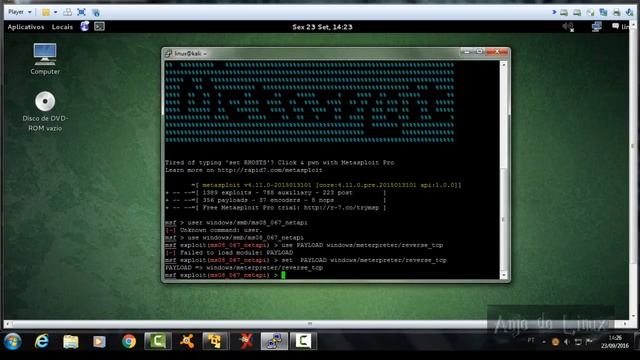Image resolution: width=640 pixels, height=360 pixels.
Task: Click the printer device icon in Player bar
Action: pyautogui.click(x=617, y=12)
